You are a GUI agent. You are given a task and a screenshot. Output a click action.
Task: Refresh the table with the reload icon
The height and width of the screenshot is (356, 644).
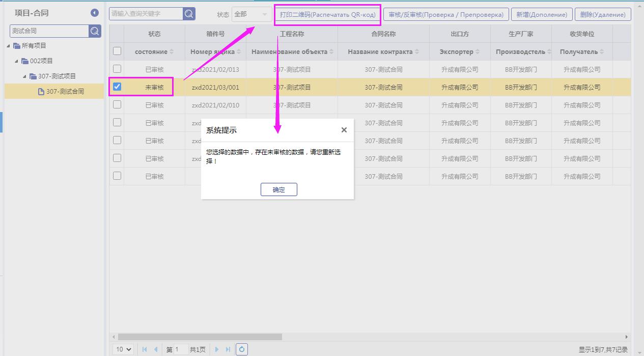tap(242, 349)
